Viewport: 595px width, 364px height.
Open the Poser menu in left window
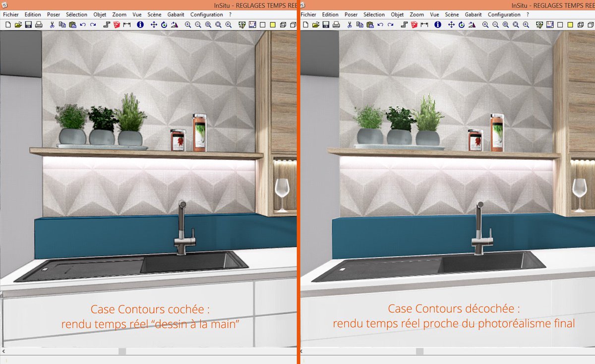pos(54,15)
